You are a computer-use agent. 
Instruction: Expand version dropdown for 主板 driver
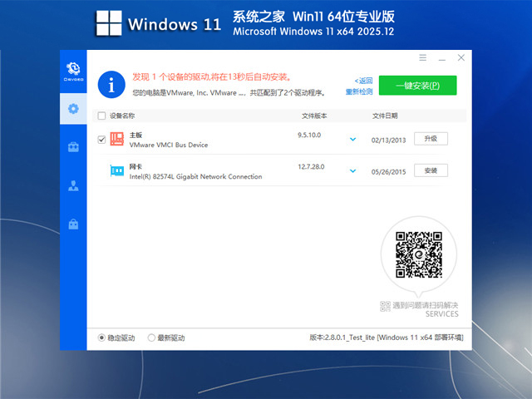coord(352,140)
